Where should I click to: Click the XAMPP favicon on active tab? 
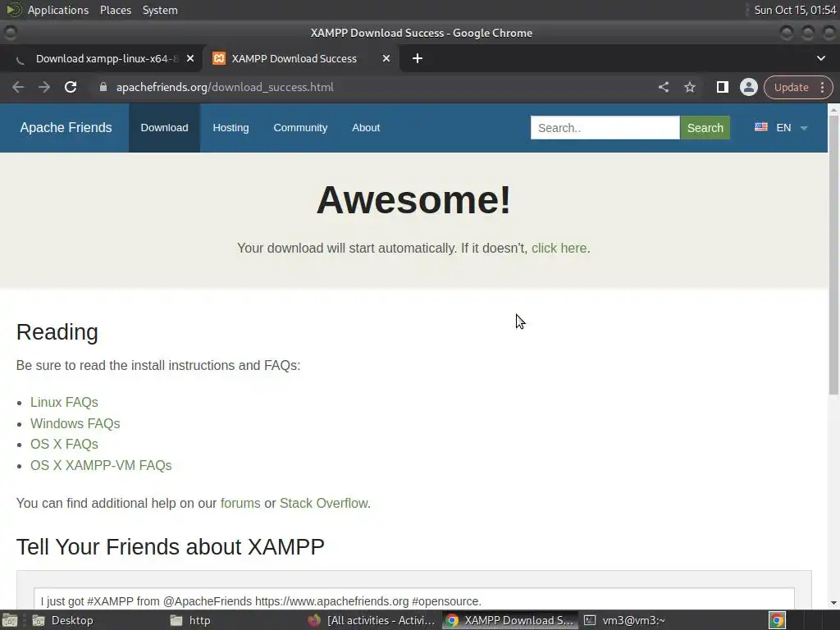point(218,58)
